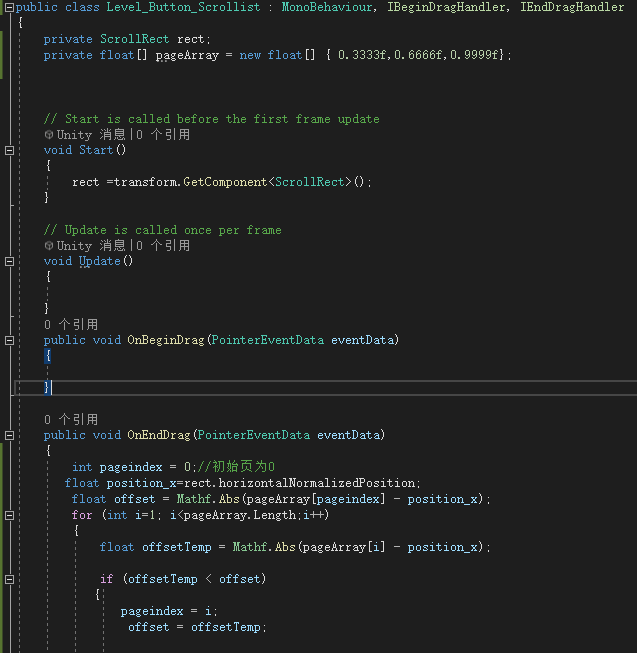Image resolution: width=637 pixels, height=653 pixels.
Task: Click OnBeginDrag method name
Action: (166, 340)
